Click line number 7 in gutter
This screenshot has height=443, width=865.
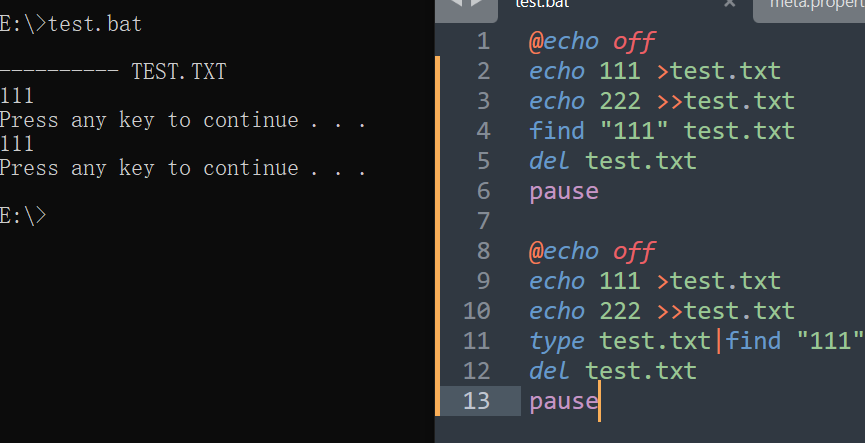[x=484, y=220]
